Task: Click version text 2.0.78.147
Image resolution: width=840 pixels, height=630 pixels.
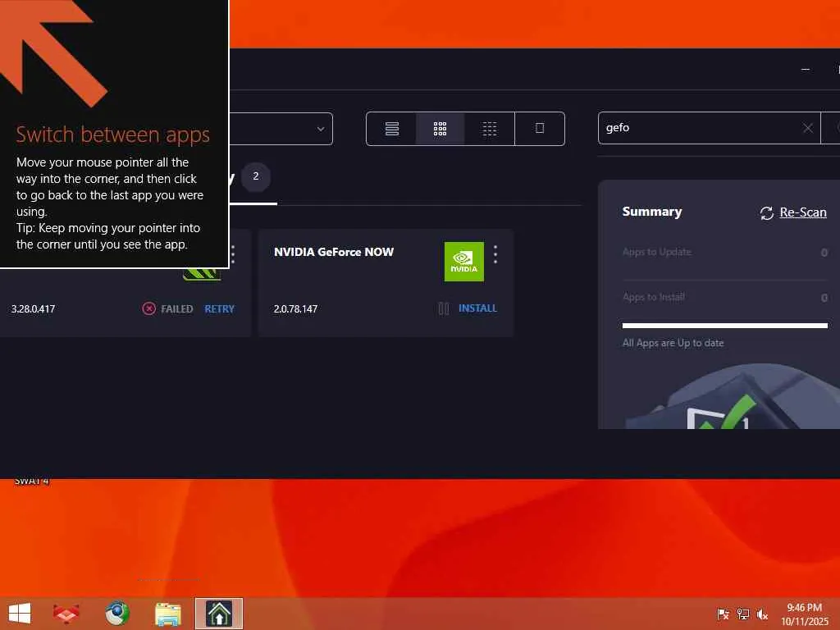Action: click(295, 309)
